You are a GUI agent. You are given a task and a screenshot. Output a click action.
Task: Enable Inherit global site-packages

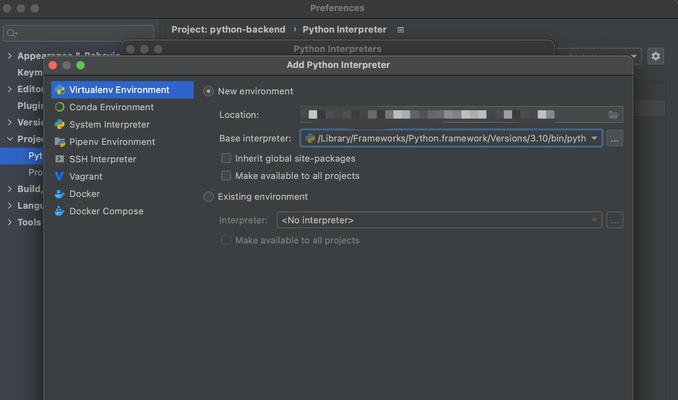pos(226,158)
